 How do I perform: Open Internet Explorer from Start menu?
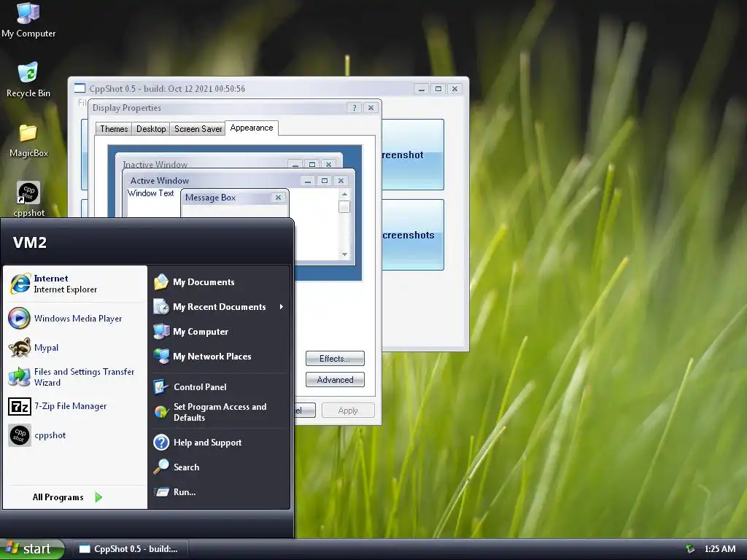pos(76,284)
